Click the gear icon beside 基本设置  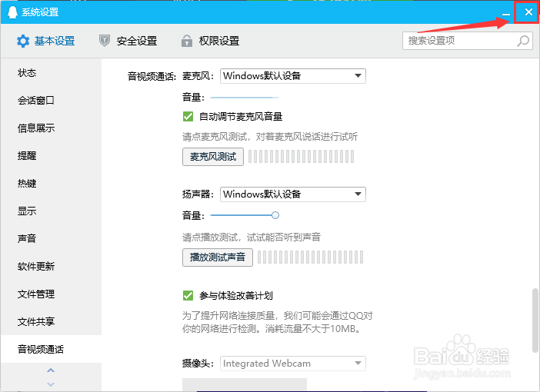23,41
